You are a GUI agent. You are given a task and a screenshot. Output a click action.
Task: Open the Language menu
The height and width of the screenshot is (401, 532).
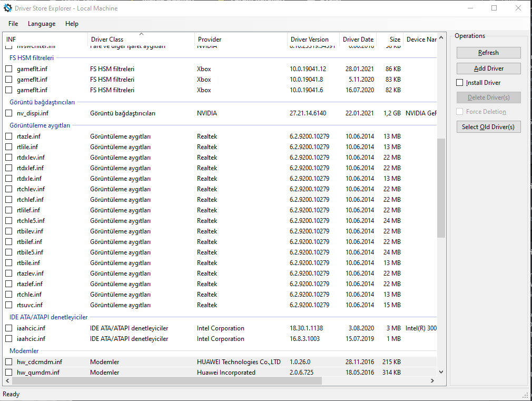42,24
